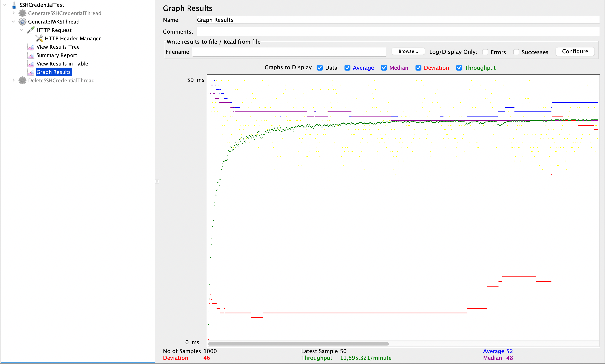Image resolution: width=605 pixels, height=364 pixels.
Task: Select the Graph Results tree item
Action: point(53,72)
